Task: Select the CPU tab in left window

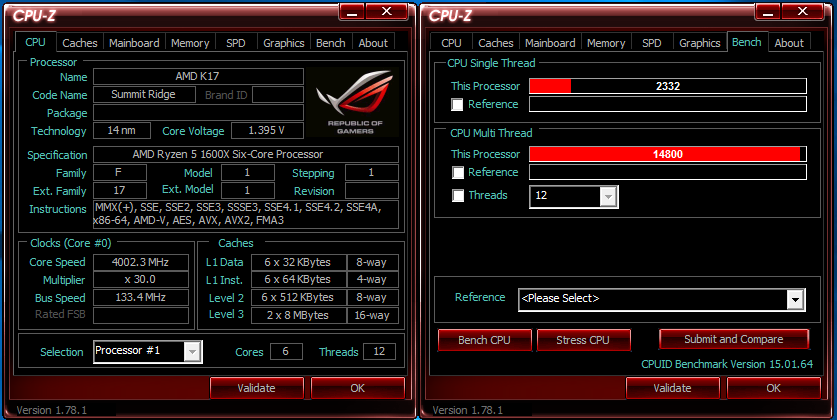Action: (35, 42)
